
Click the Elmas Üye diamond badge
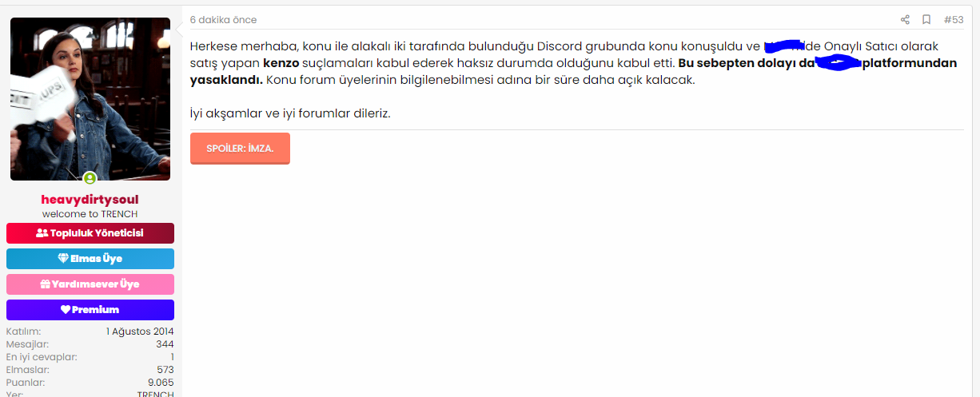(90, 259)
